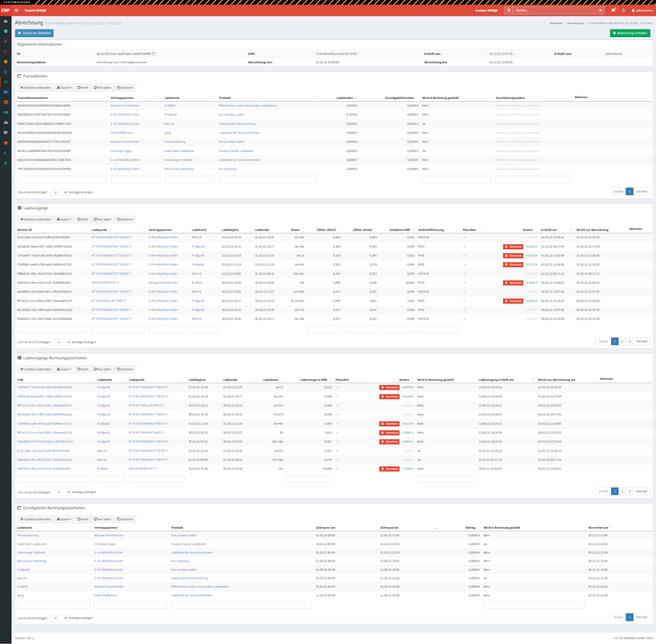Viewport: 656px width, 644px height.
Task: Open the dashboard gauge icon in the sidebar
Action: (5, 21)
